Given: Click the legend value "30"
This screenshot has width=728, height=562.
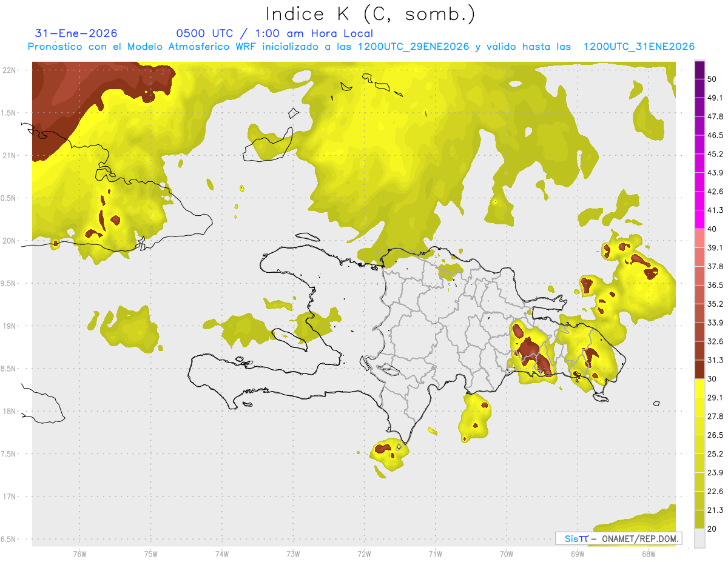Looking at the screenshot, I should 713,379.
